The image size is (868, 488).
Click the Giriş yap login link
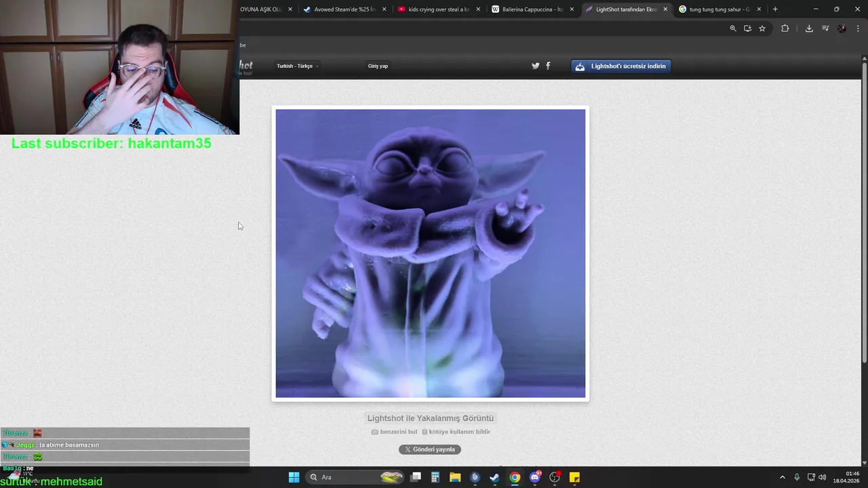378,66
